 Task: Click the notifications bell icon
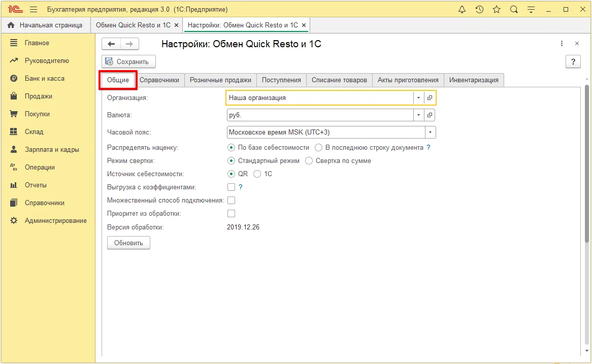[462, 10]
